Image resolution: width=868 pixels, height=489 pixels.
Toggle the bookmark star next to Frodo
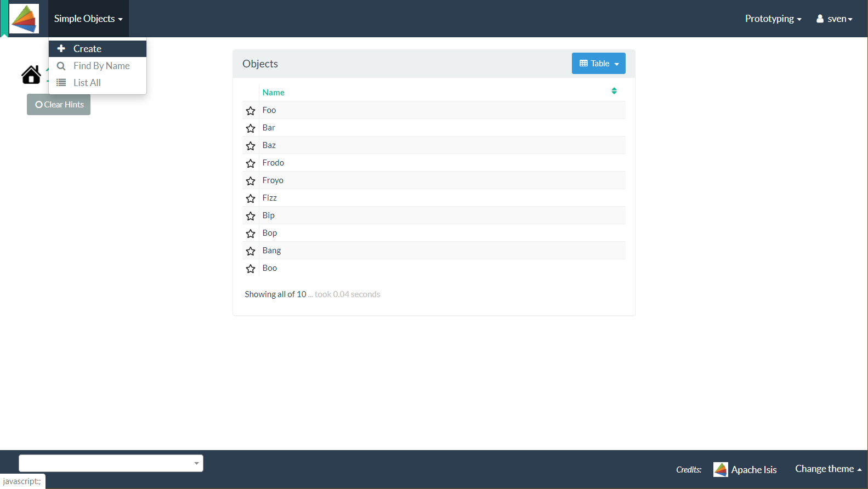tap(251, 163)
